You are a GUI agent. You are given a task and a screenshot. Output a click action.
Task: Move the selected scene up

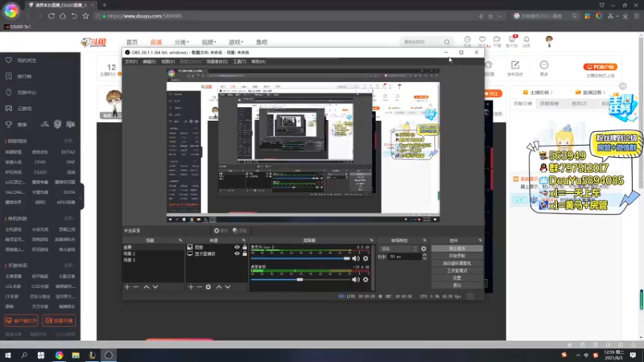(147, 287)
